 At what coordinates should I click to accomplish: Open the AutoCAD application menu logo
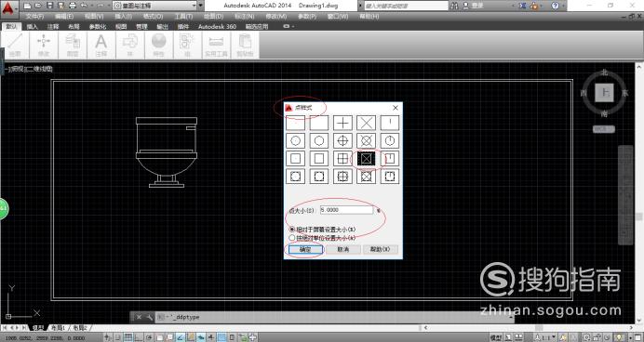[9, 8]
